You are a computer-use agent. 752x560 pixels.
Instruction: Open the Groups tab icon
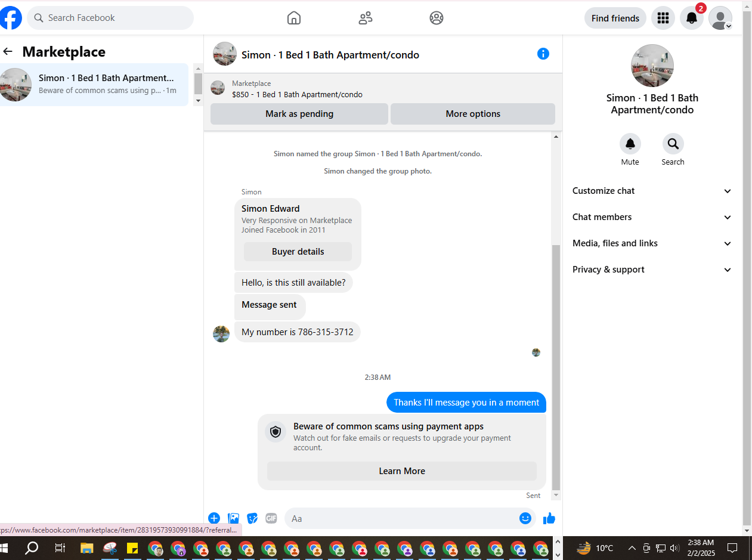tap(437, 18)
